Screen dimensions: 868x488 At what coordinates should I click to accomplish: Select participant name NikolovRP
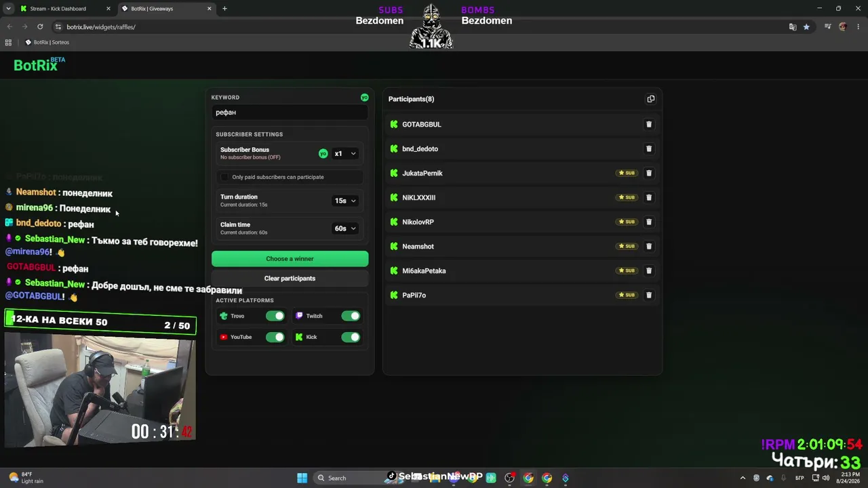(418, 222)
